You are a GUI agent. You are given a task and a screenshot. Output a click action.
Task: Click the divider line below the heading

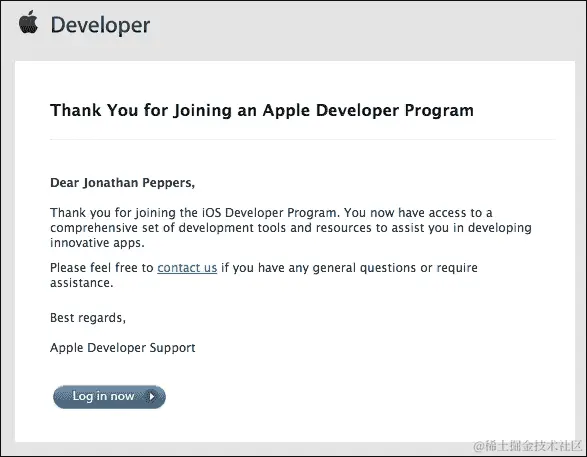tap(303, 139)
